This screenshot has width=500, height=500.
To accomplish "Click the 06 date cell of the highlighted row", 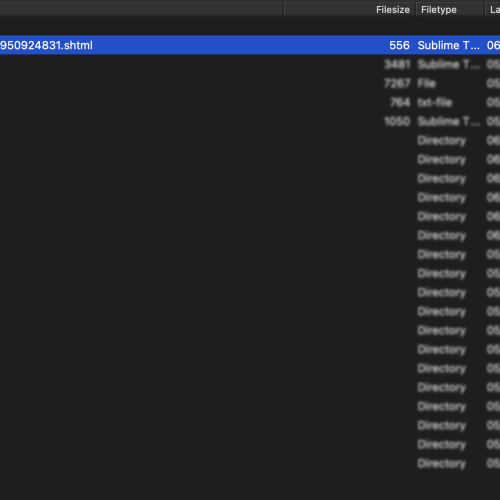I will click(x=493, y=45).
